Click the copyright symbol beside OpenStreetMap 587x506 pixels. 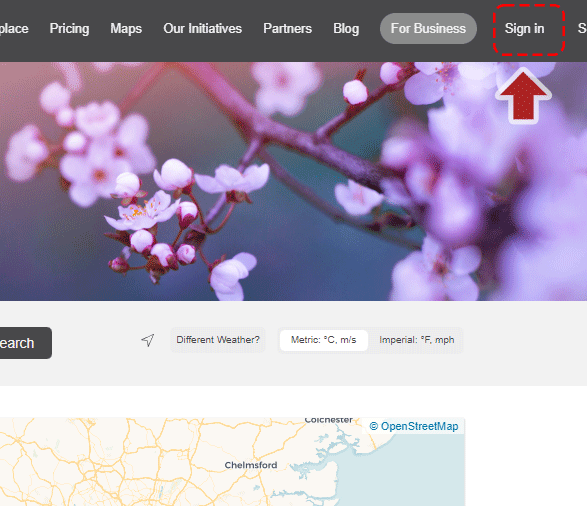[374, 426]
